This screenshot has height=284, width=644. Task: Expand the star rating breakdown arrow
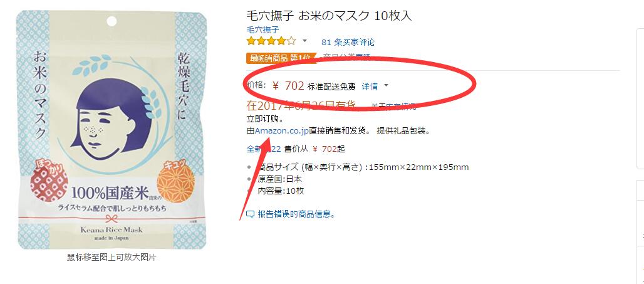pyautogui.click(x=304, y=41)
